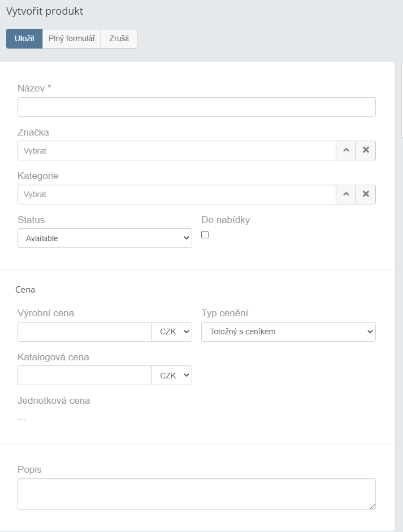The width and height of the screenshot is (403, 532).
Task: Clear the Značka field with X icon
Action: click(x=366, y=150)
